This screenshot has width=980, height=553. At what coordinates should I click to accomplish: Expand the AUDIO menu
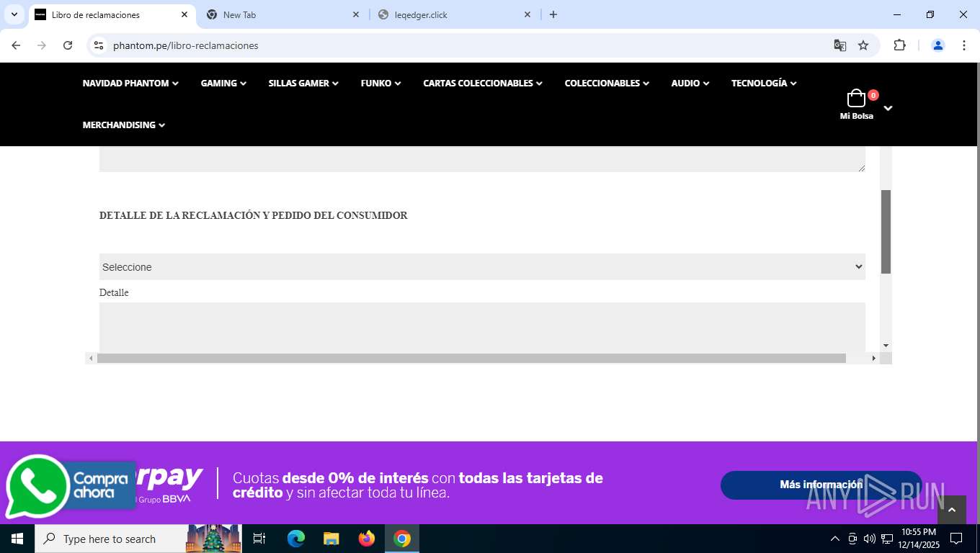point(690,84)
